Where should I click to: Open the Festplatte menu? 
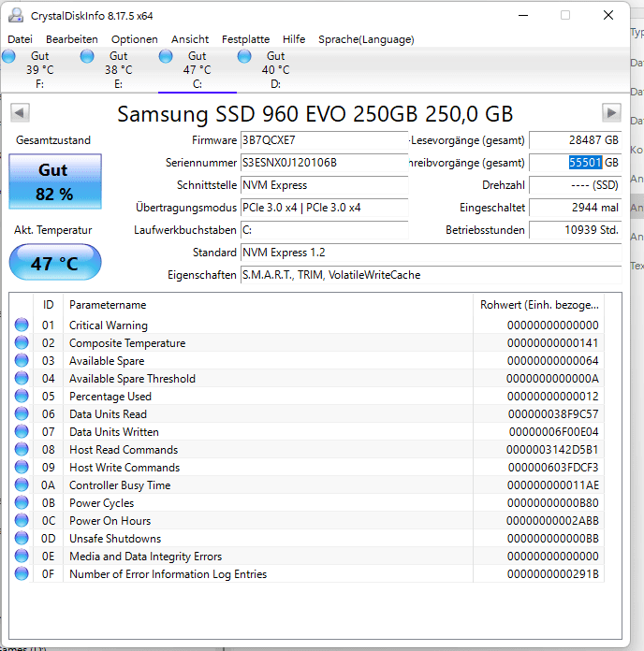245,39
